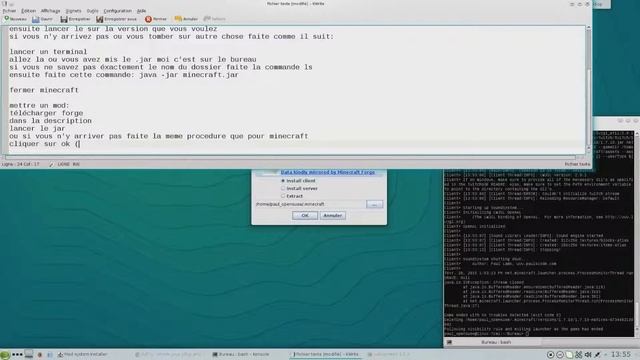Click the line 'mettre un mod:'

39,105
